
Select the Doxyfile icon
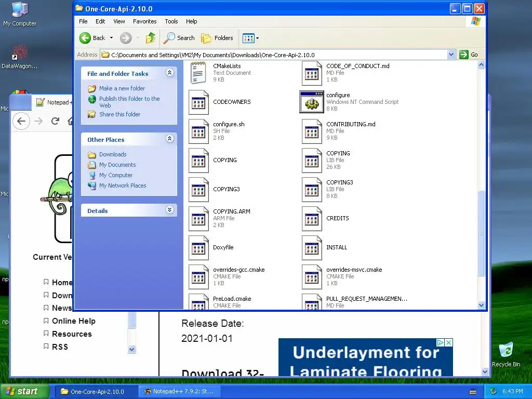[x=198, y=248]
